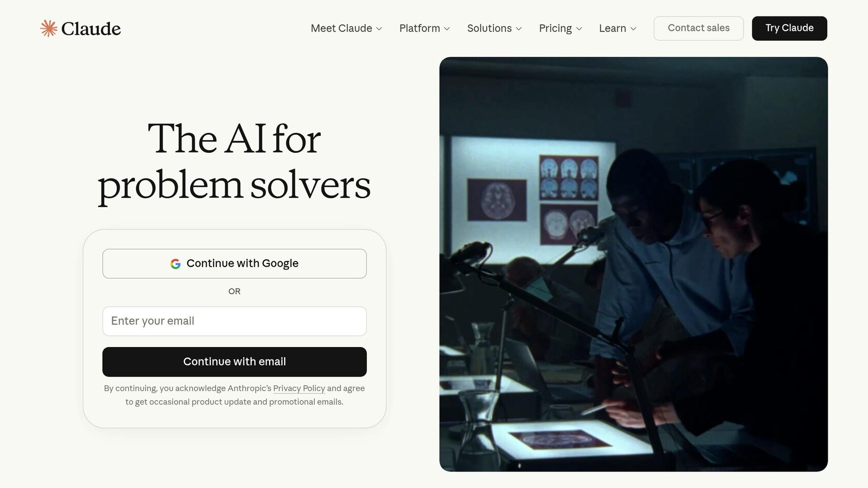Click the Claude starburst logo icon
Viewport: 868px width, 488px height.
click(49, 28)
